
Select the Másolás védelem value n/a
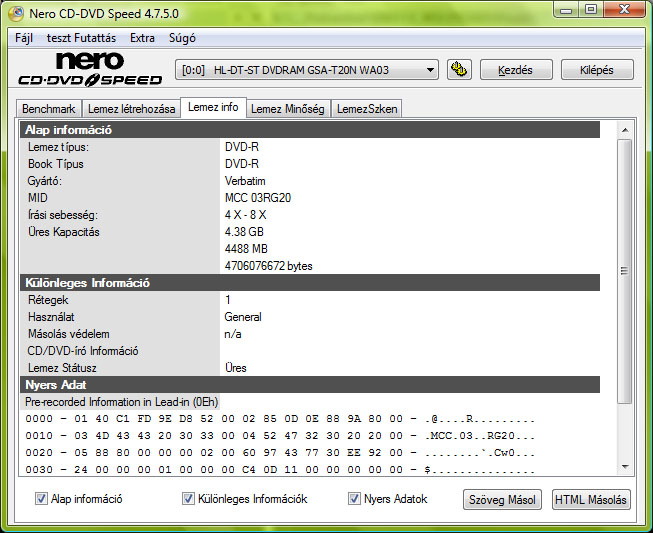click(x=233, y=334)
